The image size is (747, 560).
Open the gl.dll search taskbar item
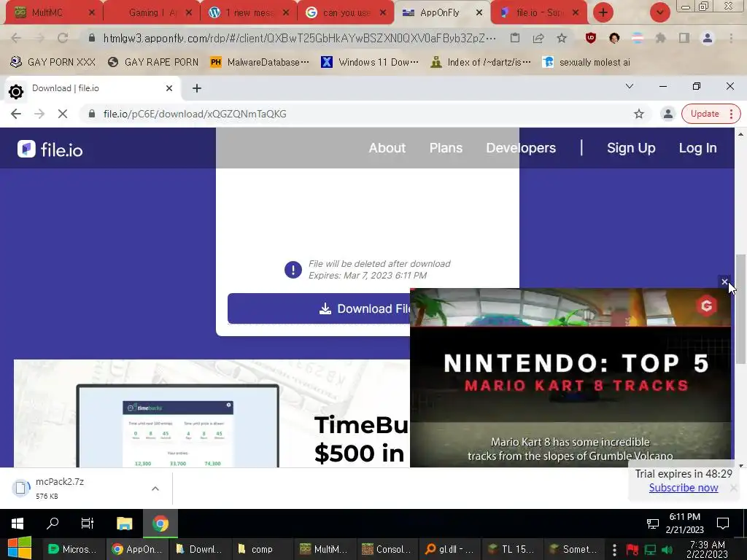(449, 549)
